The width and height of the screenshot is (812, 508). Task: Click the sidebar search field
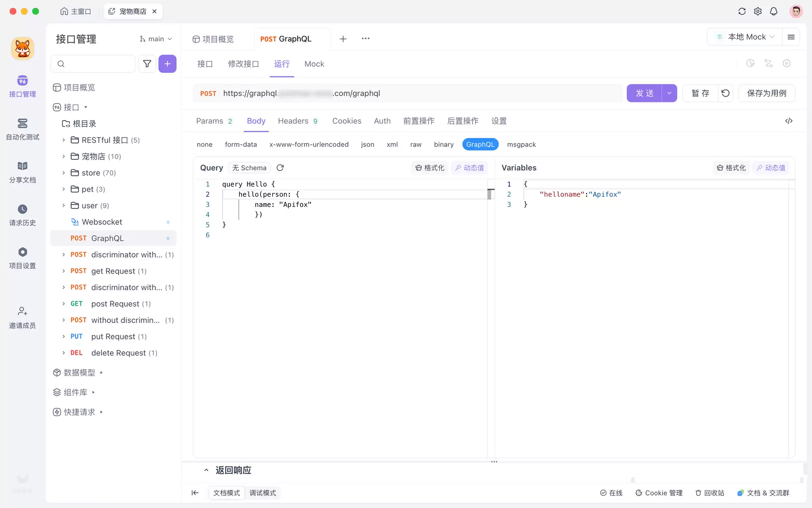(x=93, y=64)
